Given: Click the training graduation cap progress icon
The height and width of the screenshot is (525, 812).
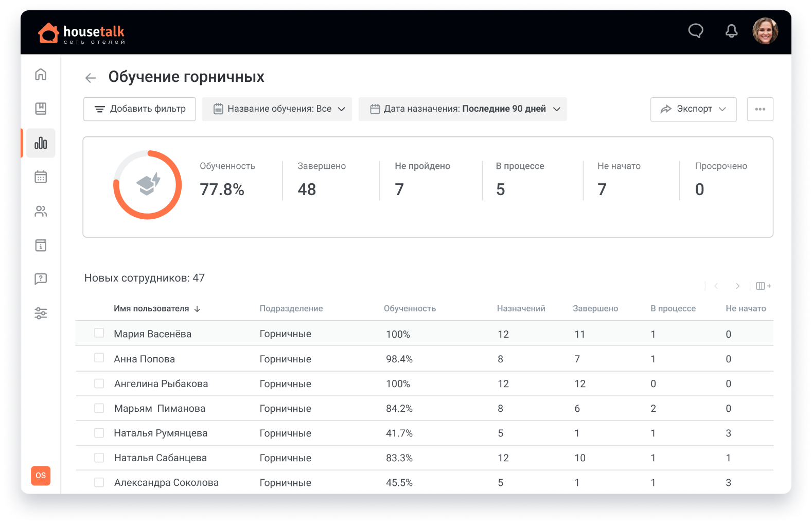Looking at the screenshot, I should point(148,184).
